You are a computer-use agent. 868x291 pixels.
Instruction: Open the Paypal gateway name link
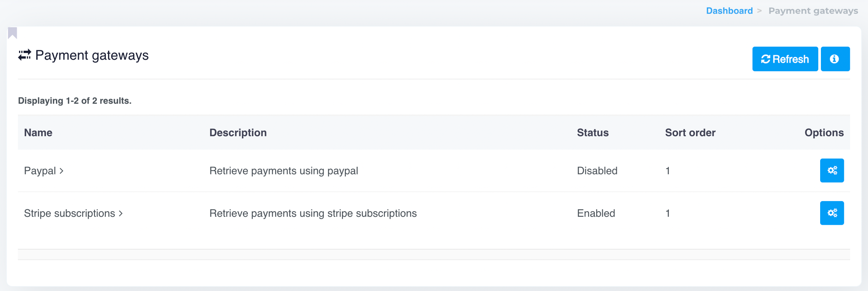coord(40,171)
